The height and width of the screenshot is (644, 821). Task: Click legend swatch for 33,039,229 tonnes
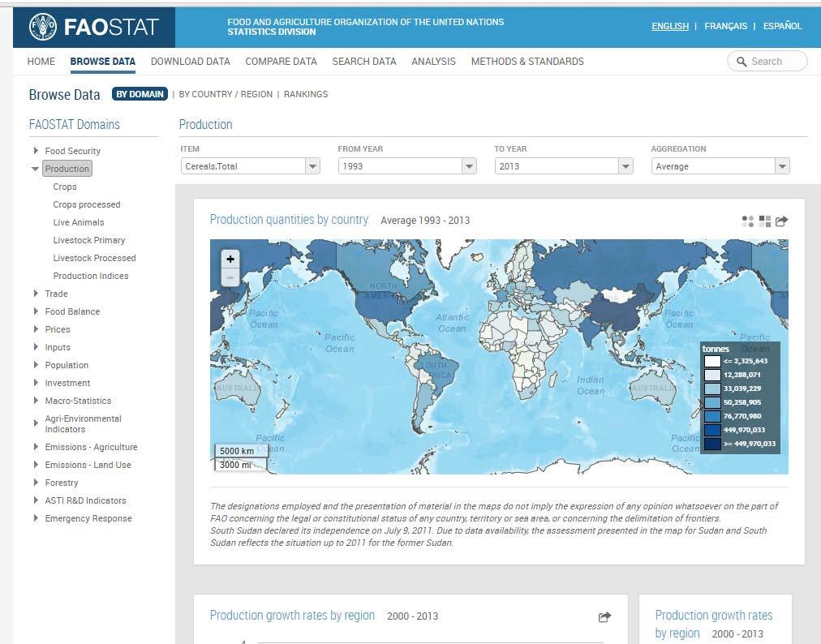click(x=712, y=389)
